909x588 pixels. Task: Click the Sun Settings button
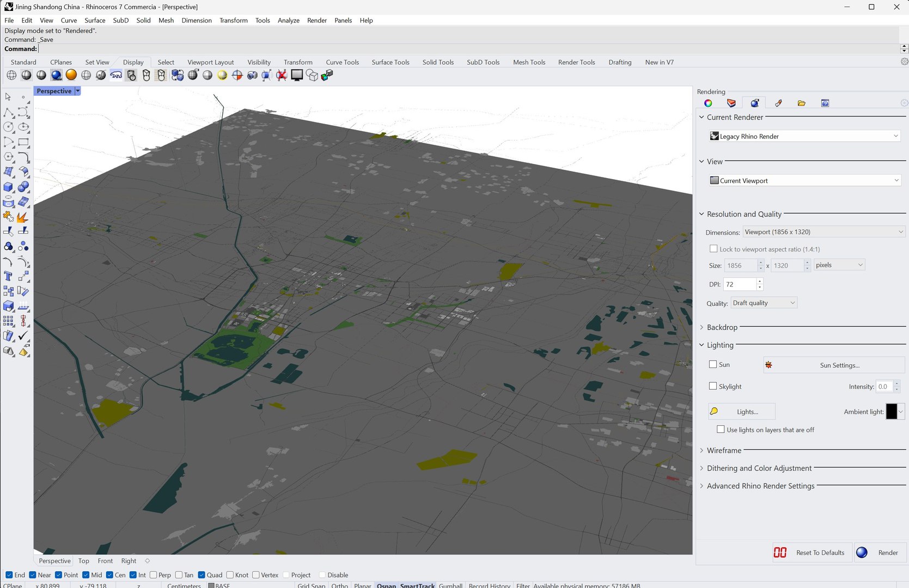[834, 365]
